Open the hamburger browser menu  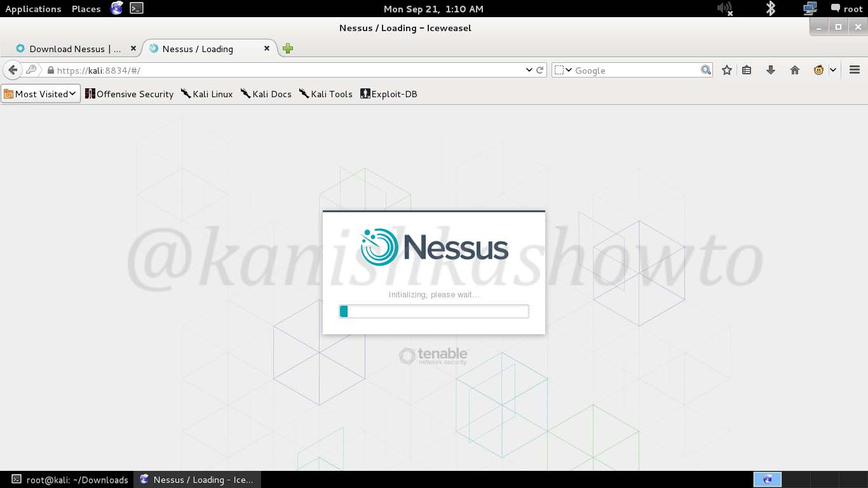(x=855, y=70)
